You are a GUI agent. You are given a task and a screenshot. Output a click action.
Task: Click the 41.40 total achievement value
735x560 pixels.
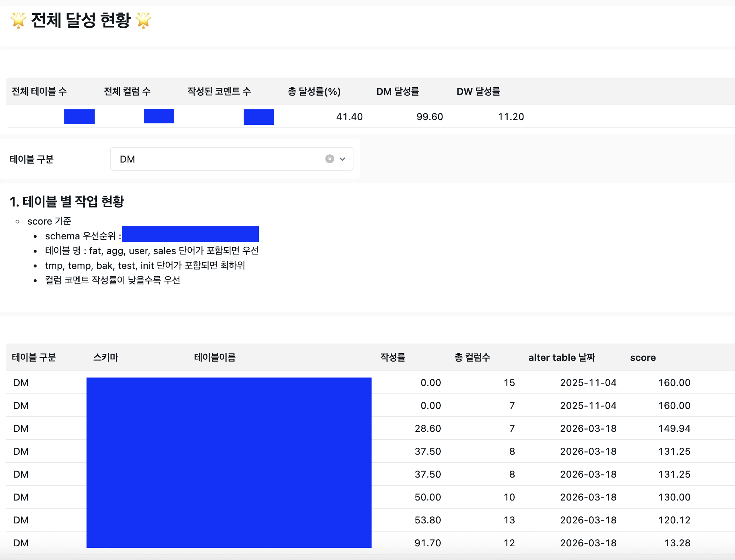point(349,117)
